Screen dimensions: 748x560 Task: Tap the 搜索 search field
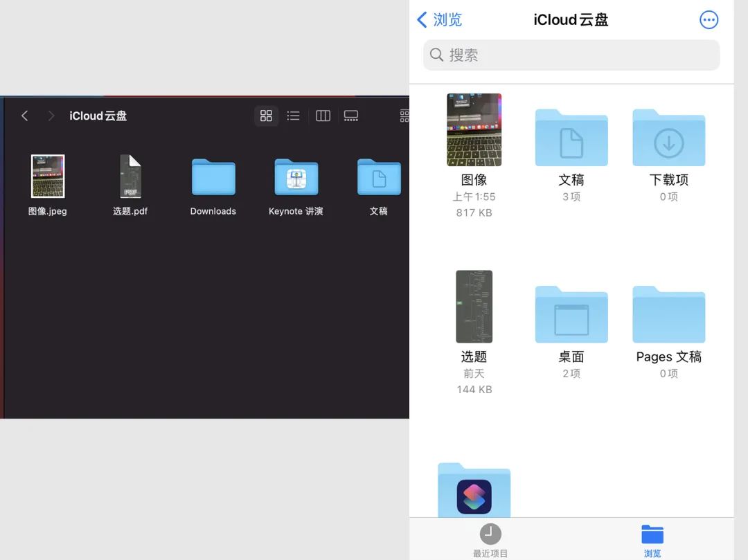click(571, 54)
